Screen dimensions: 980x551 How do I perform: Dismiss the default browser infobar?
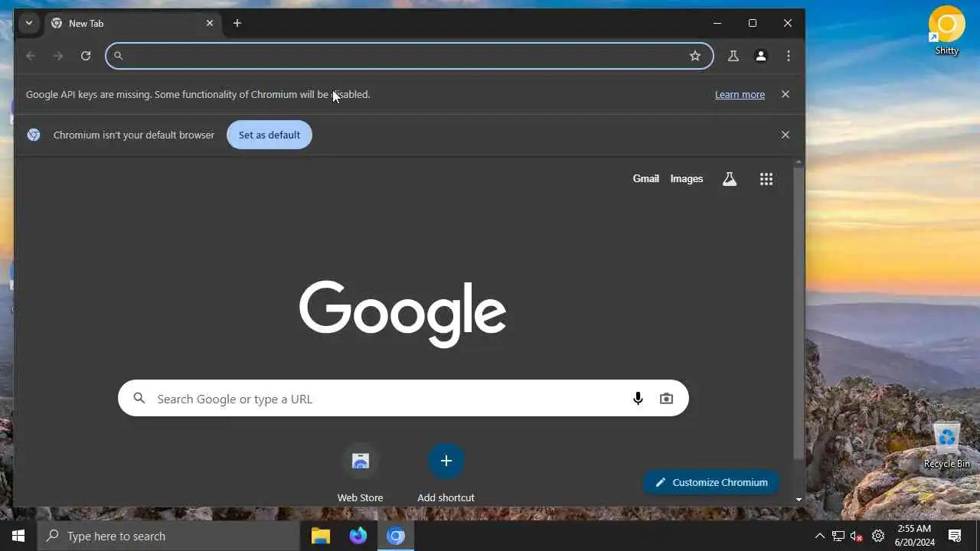tap(785, 135)
